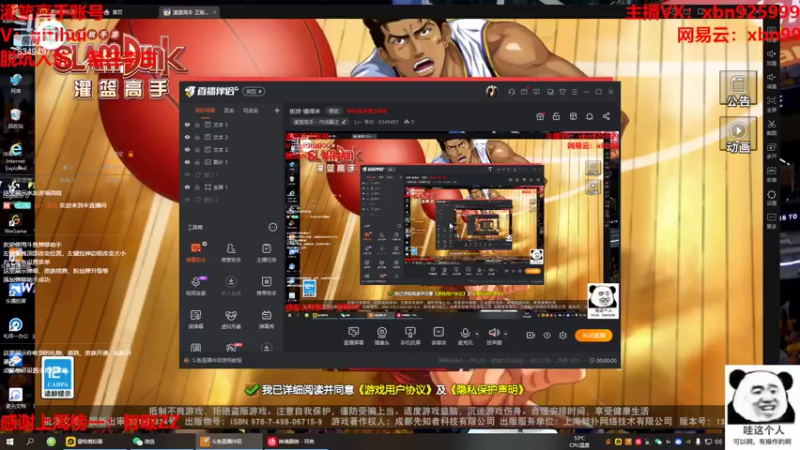The width and height of the screenshot is (800, 450).
Task: Uncheck the game agreement checkbox
Action: coord(252,390)
